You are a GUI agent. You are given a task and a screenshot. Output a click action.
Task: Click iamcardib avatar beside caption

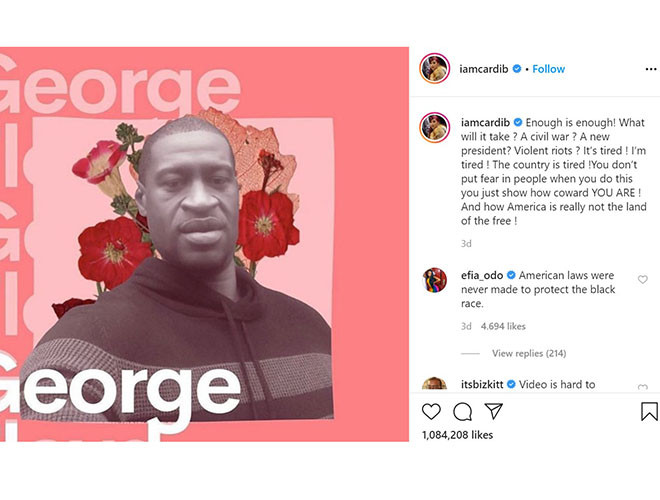pyautogui.click(x=434, y=127)
